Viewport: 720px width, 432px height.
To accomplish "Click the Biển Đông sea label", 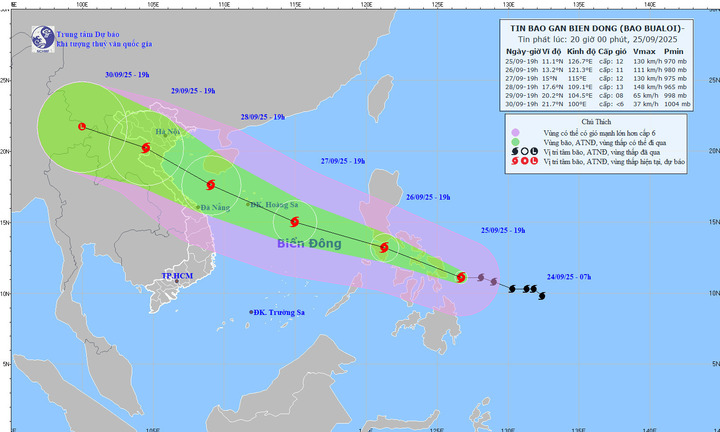I will pos(309,243).
